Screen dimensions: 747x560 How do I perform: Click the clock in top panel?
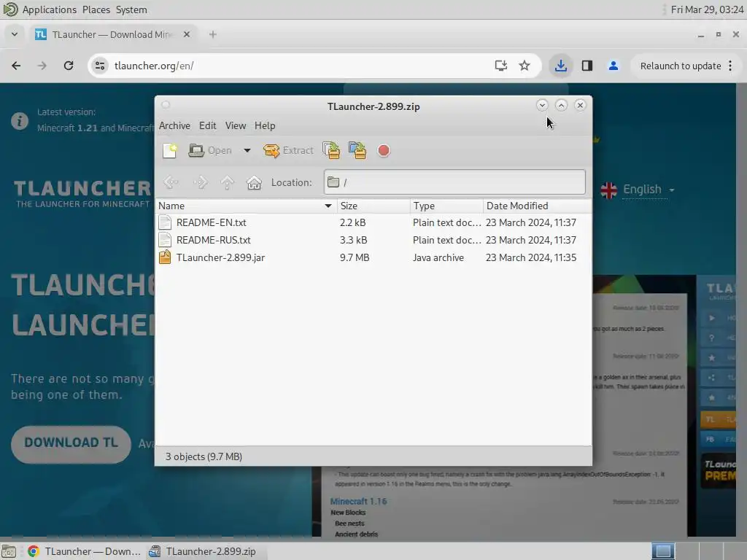(707, 9)
